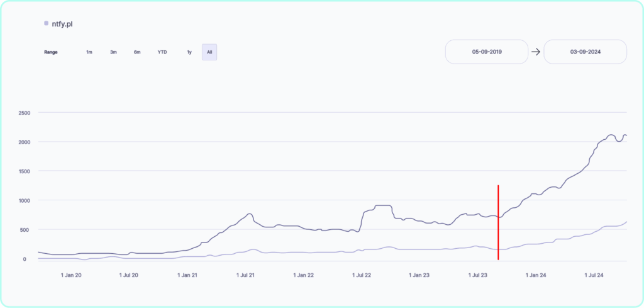Click the arrow icon between the dates
644x308 pixels.
pyautogui.click(x=536, y=52)
